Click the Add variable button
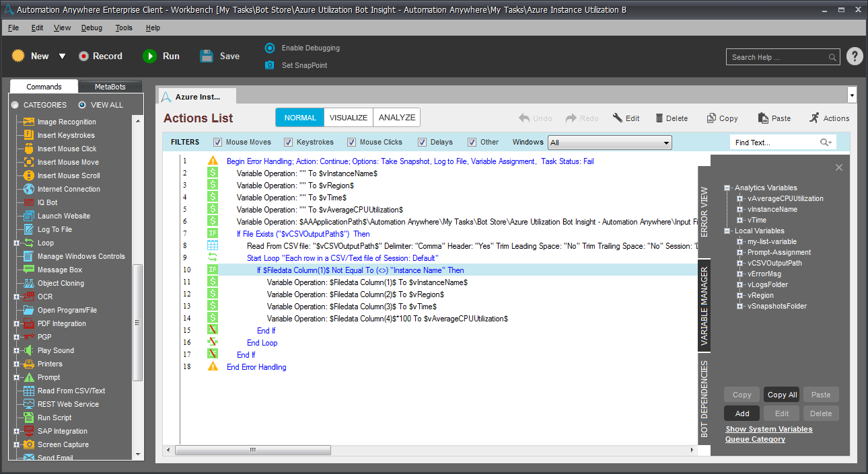 [x=742, y=413]
